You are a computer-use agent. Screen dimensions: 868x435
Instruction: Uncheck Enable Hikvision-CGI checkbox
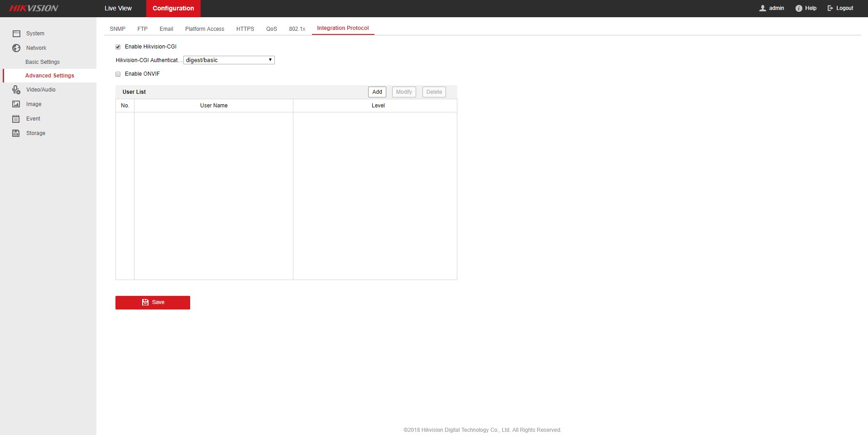point(118,47)
